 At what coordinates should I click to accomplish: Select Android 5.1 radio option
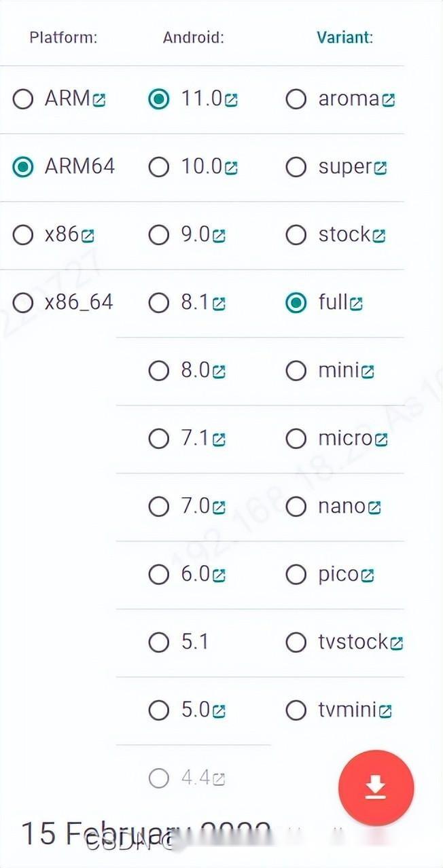pyautogui.click(x=158, y=642)
